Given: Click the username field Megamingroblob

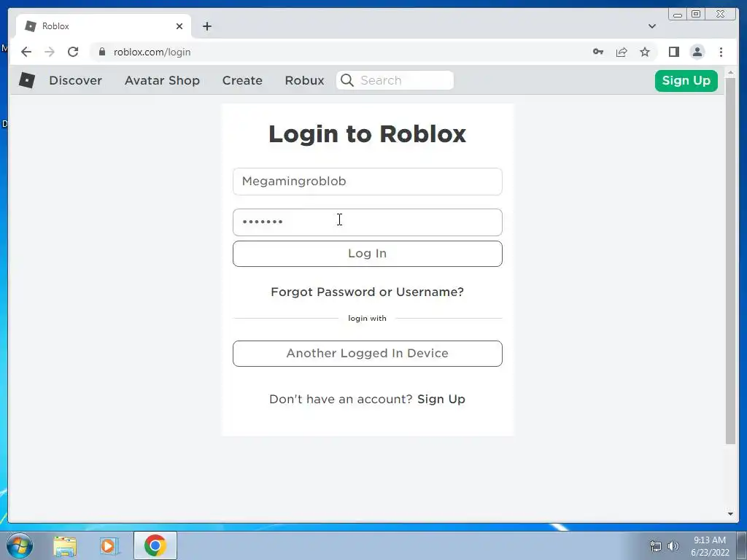Looking at the screenshot, I should coord(368,182).
